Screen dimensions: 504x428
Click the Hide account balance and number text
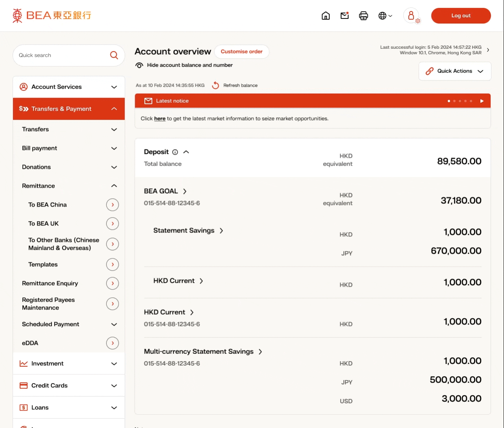(x=190, y=65)
